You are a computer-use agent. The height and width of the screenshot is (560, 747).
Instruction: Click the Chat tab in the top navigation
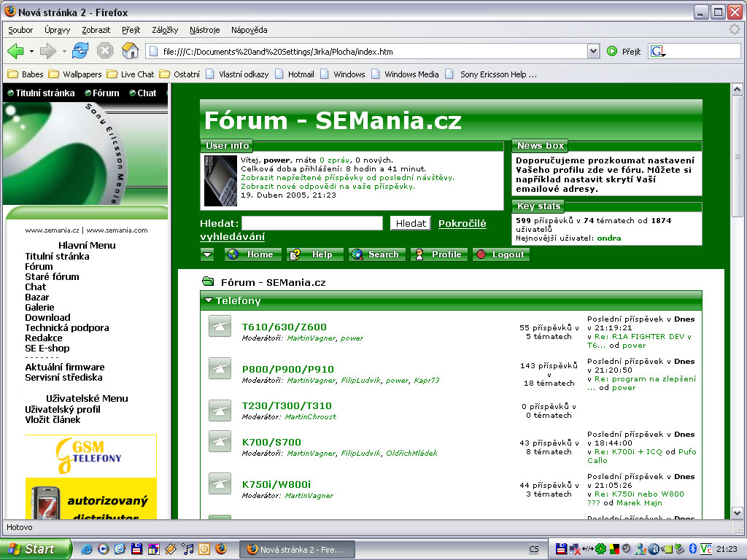pyautogui.click(x=142, y=93)
